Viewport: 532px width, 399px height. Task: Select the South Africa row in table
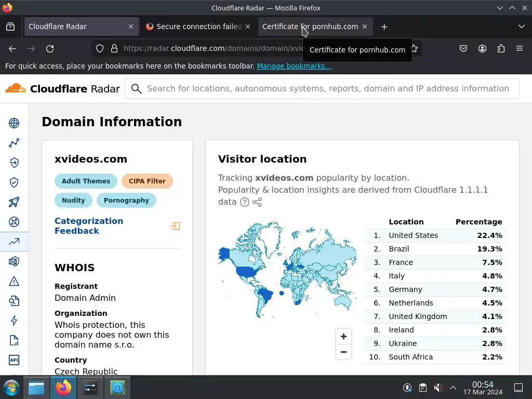coord(436,357)
